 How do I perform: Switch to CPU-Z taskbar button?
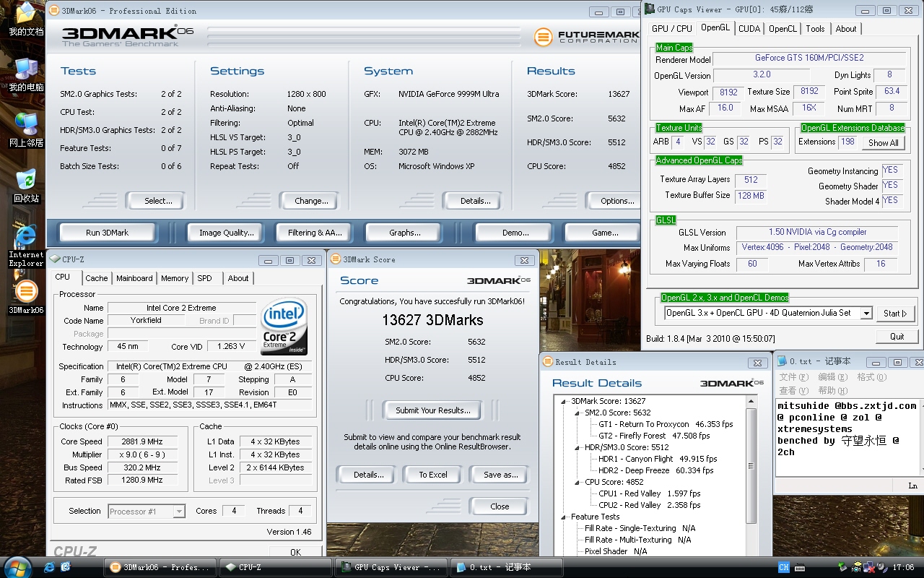[x=275, y=567]
